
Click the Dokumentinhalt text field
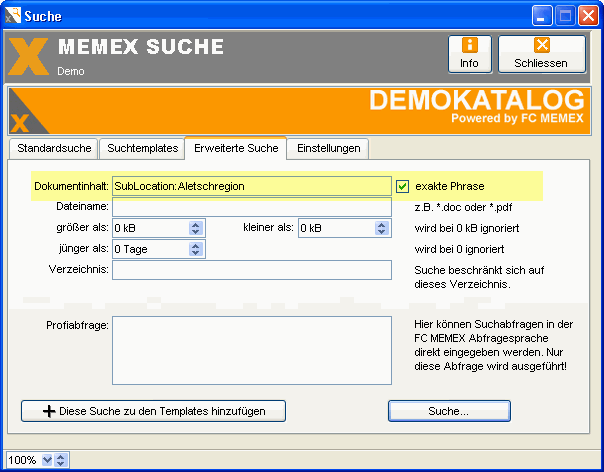(250, 186)
